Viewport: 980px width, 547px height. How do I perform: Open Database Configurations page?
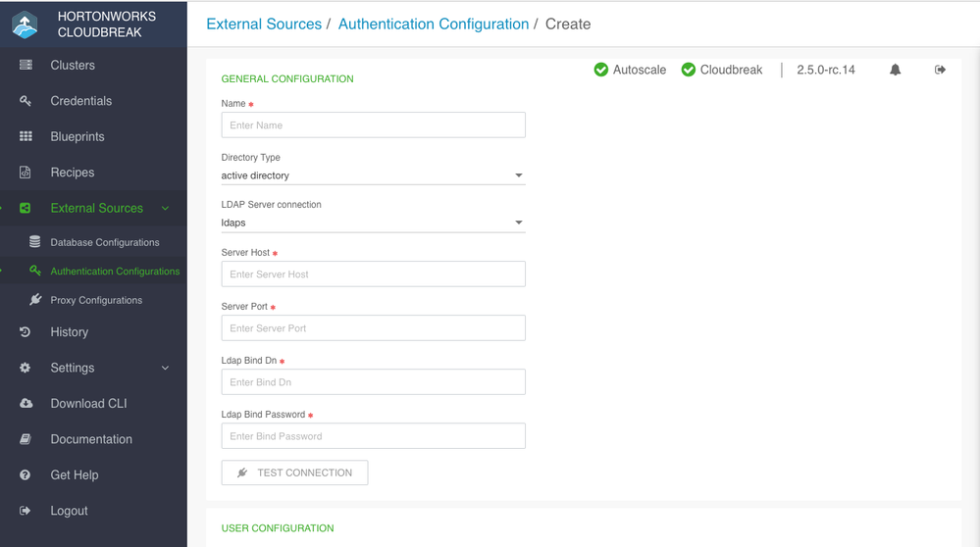[104, 242]
